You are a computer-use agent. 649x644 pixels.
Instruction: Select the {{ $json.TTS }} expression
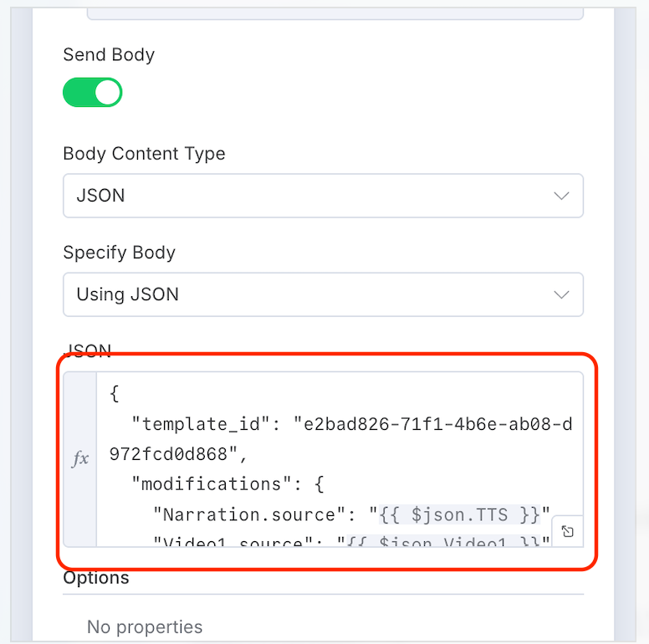pos(463,514)
